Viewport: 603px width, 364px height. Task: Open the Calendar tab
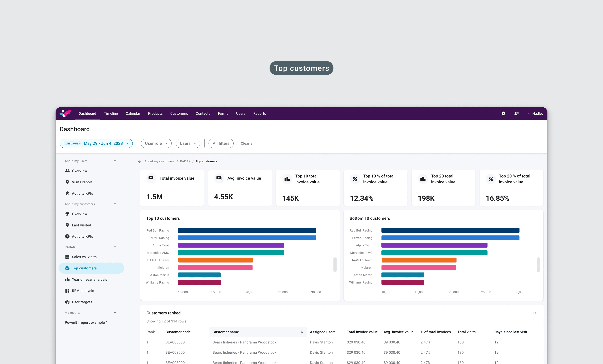[x=133, y=114]
